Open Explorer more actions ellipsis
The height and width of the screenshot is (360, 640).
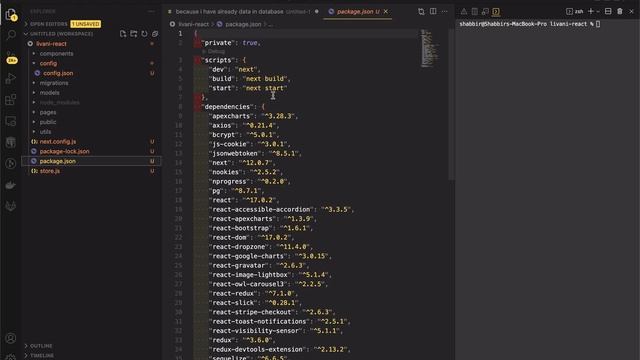[x=151, y=11]
